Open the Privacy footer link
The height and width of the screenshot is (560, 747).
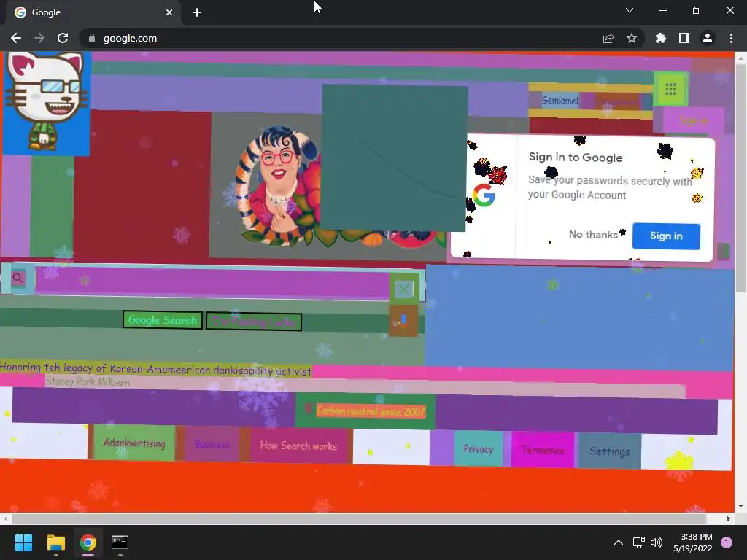478,449
